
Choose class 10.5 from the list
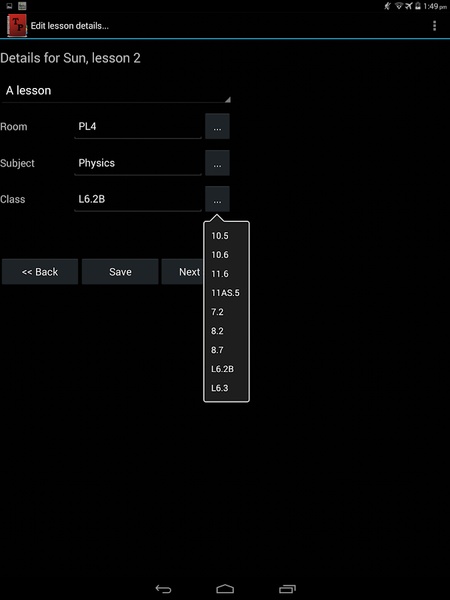coord(226,236)
